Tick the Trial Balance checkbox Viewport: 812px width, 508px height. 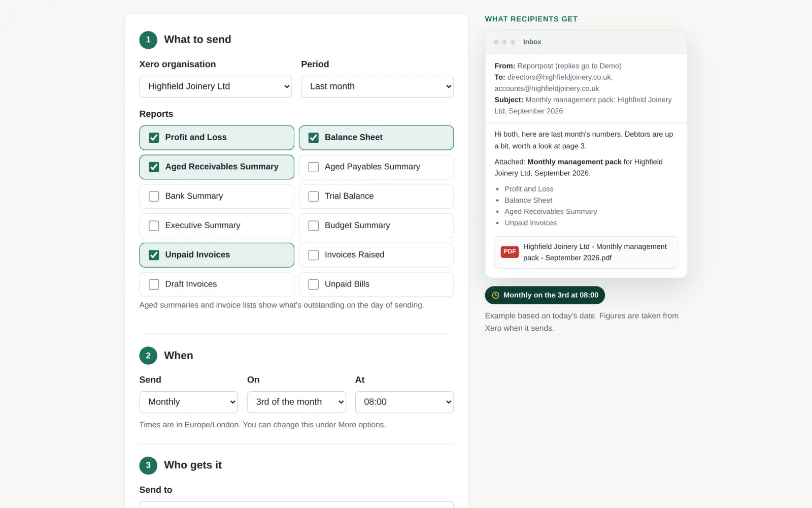coord(314,197)
